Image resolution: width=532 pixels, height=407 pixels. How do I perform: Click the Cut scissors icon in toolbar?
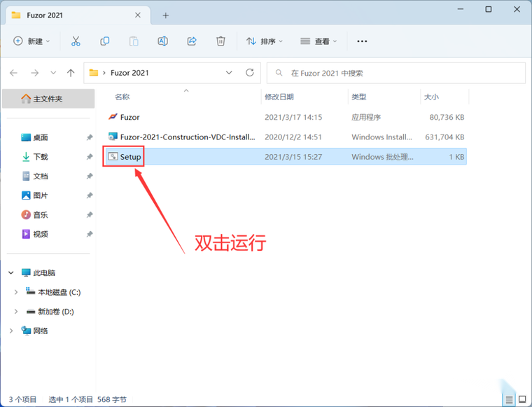[76, 41]
